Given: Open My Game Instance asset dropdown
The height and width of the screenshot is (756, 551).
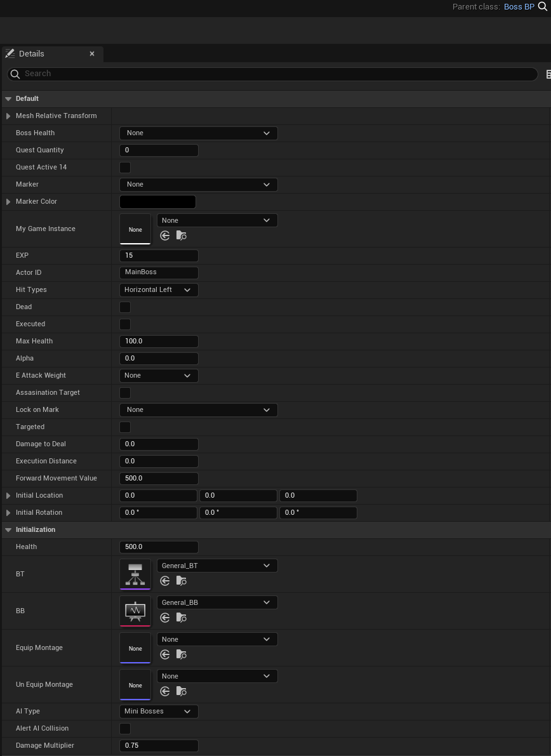Looking at the screenshot, I should pyautogui.click(x=217, y=220).
